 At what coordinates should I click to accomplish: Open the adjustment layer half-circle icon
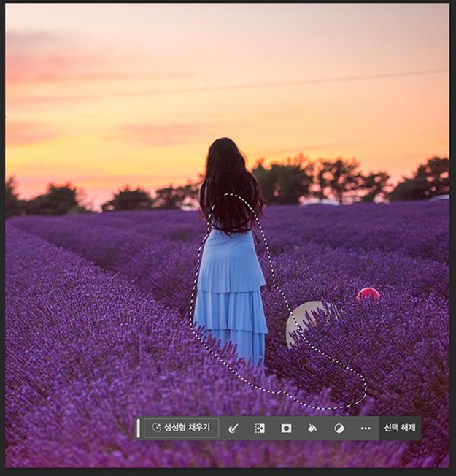tap(339, 429)
